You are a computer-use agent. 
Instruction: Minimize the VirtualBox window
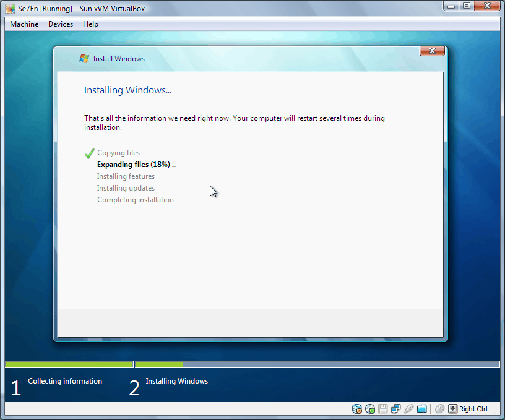coord(451,6)
